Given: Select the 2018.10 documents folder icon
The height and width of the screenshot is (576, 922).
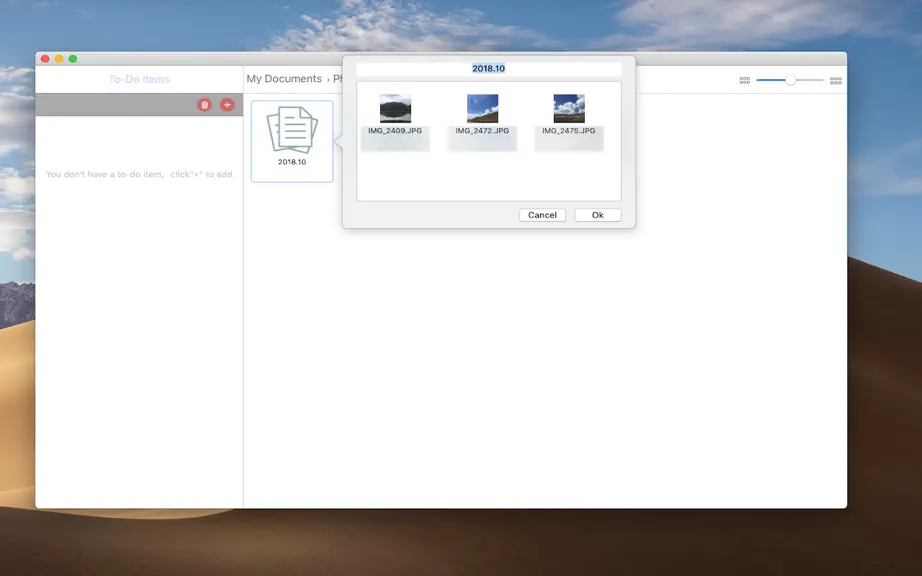Looking at the screenshot, I should click(292, 130).
